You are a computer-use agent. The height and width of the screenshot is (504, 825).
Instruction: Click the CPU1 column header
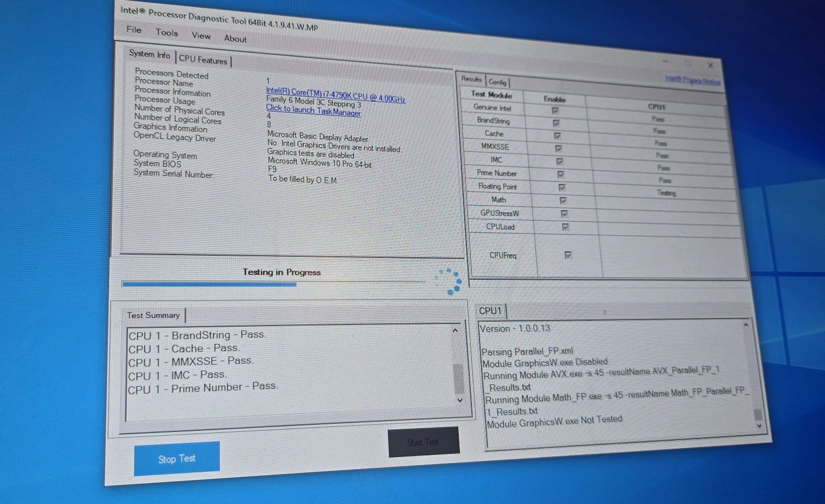point(656,107)
